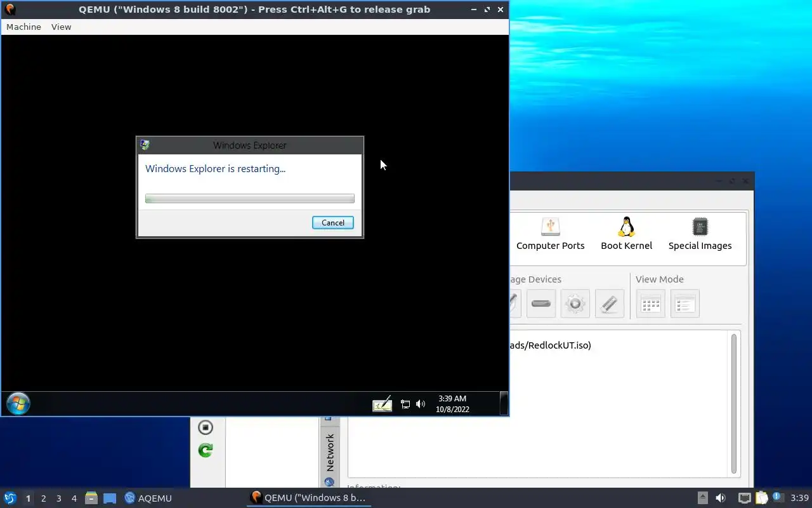Viewport: 812px width, 508px height.
Task: Click the gear storage device settings button
Action: (575, 304)
